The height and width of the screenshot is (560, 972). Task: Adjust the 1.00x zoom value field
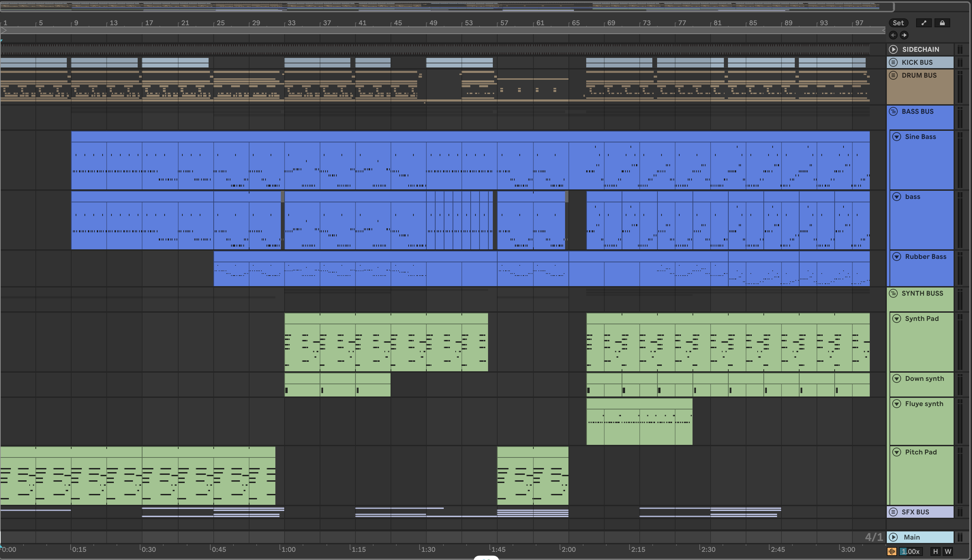pyautogui.click(x=910, y=551)
